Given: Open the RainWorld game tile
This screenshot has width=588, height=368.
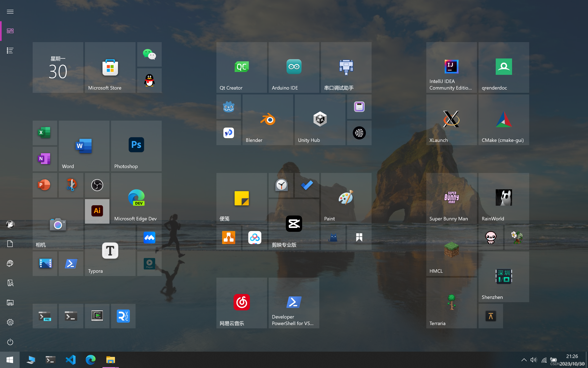Looking at the screenshot, I should coord(504,198).
